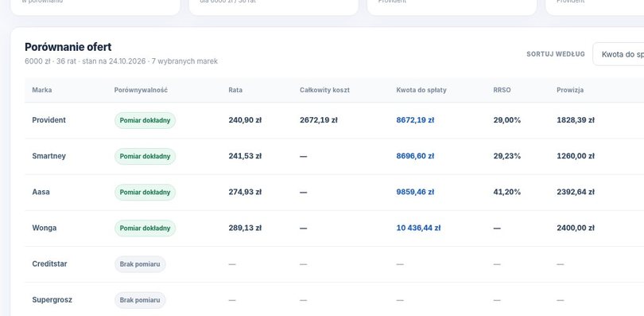Screen dimensions: 644x316
Task: Click the 'Kwota do spłaty' column header
Action: coord(421,90)
